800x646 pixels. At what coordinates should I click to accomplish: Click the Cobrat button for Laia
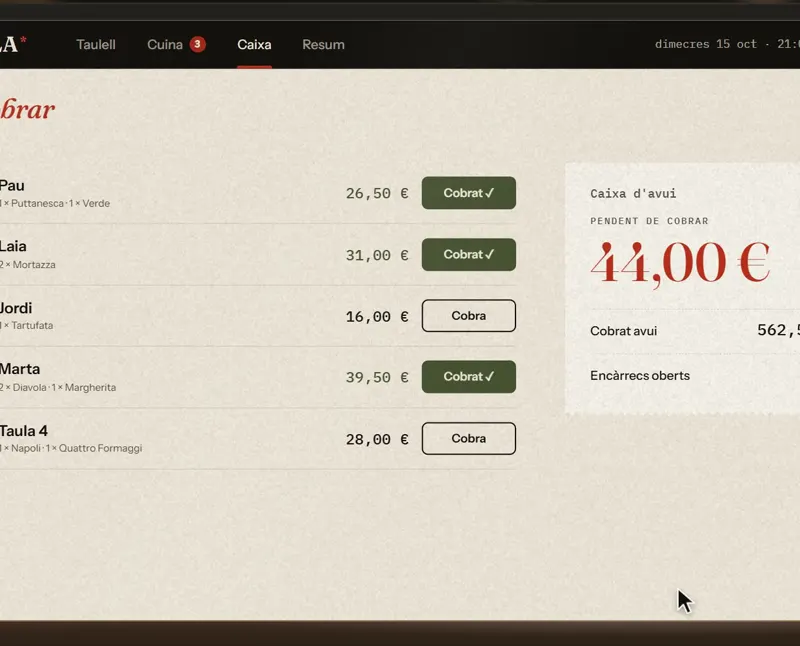(468, 255)
